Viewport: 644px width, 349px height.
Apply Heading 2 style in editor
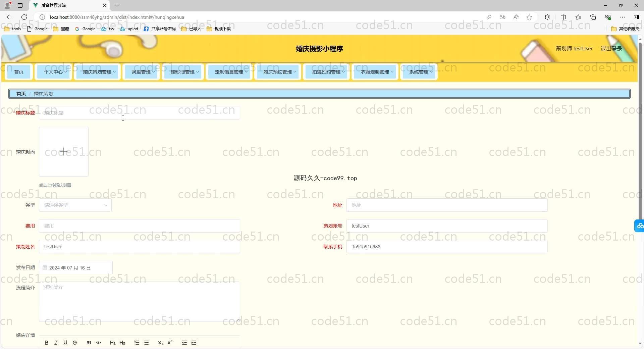122,343
